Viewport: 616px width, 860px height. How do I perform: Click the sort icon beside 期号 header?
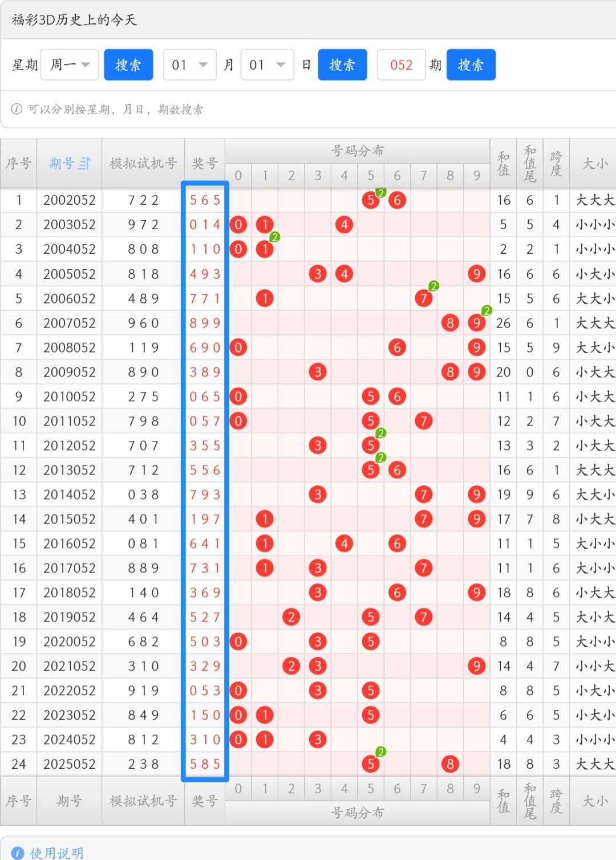(84, 164)
